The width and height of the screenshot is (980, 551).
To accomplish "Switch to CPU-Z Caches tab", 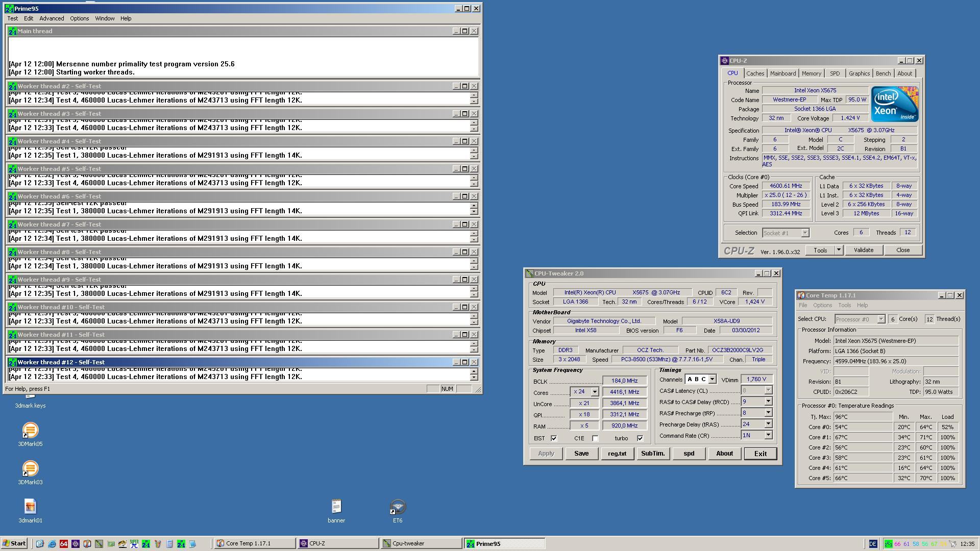I will pyautogui.click(x=755, y=73).
